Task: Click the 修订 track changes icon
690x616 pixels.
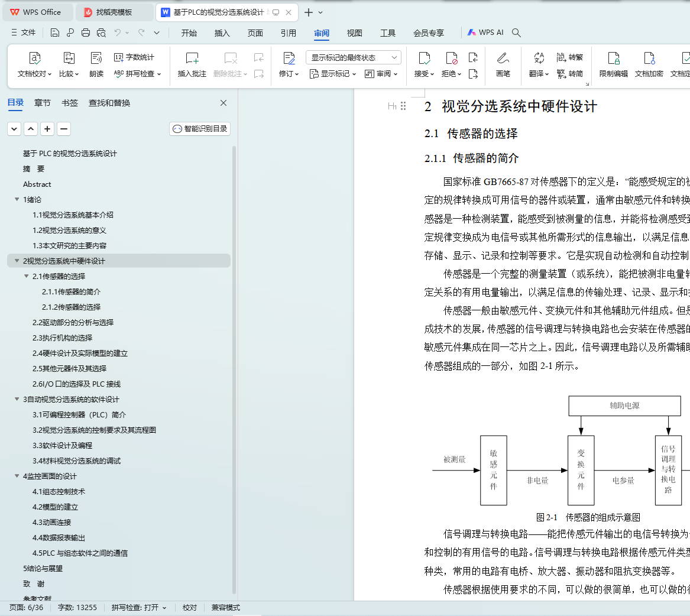Action: click(289, 58)
